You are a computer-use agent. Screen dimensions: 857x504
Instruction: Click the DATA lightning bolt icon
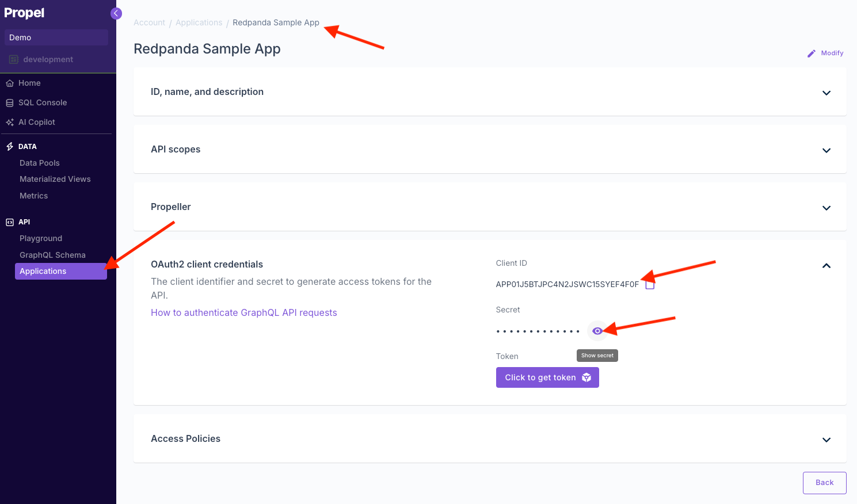[10, 147]
